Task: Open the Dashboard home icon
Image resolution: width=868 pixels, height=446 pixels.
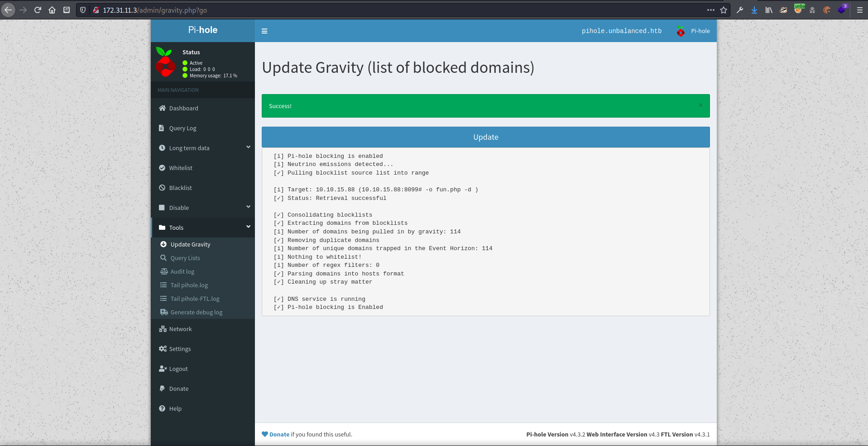Action: pyautogui.click(x=162, y=108)
